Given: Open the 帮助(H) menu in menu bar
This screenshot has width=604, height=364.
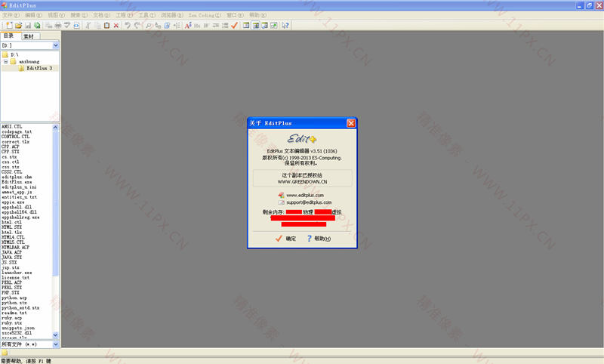Looking at the screenshot, I should coord(257,15).
